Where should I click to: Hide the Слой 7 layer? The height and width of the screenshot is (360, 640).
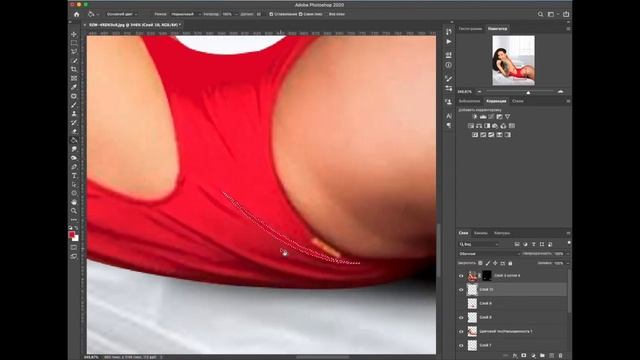[462, 345]
